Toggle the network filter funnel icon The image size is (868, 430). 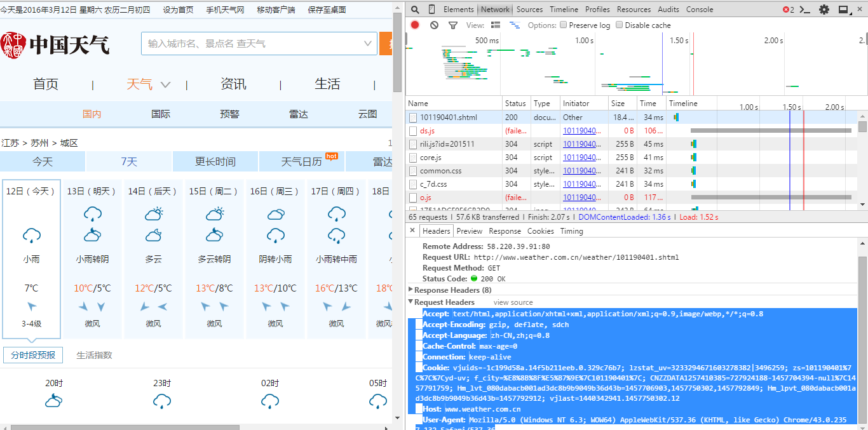(x=453, y=25)
